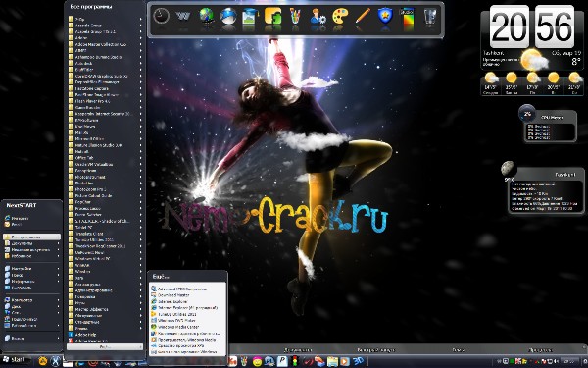Launch the blue PL taskbar icon
588x368 pixels.
click(x=269, y=361)
